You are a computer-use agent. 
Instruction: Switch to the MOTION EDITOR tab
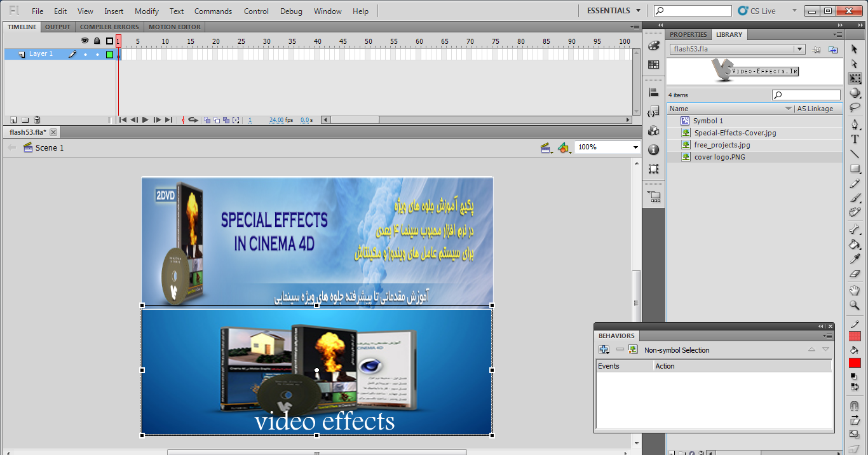(175, 27)
